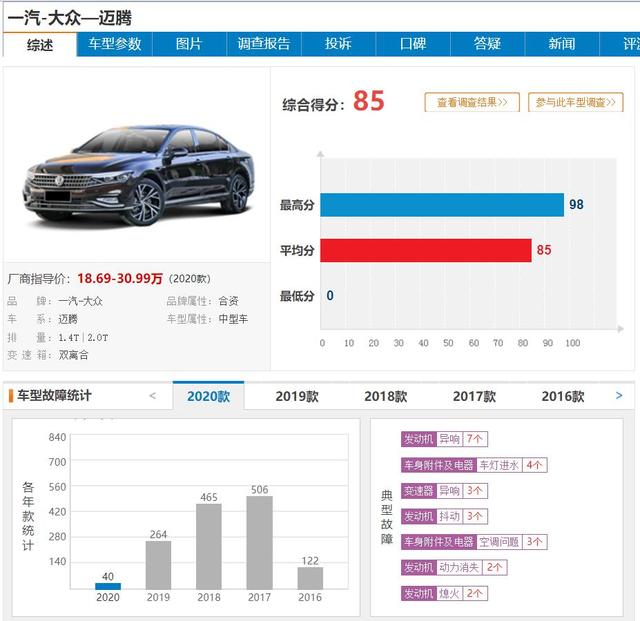Click the brand value 一汽-大众
Viewport: 640px width, 621px height.
[x=80, y=301]
